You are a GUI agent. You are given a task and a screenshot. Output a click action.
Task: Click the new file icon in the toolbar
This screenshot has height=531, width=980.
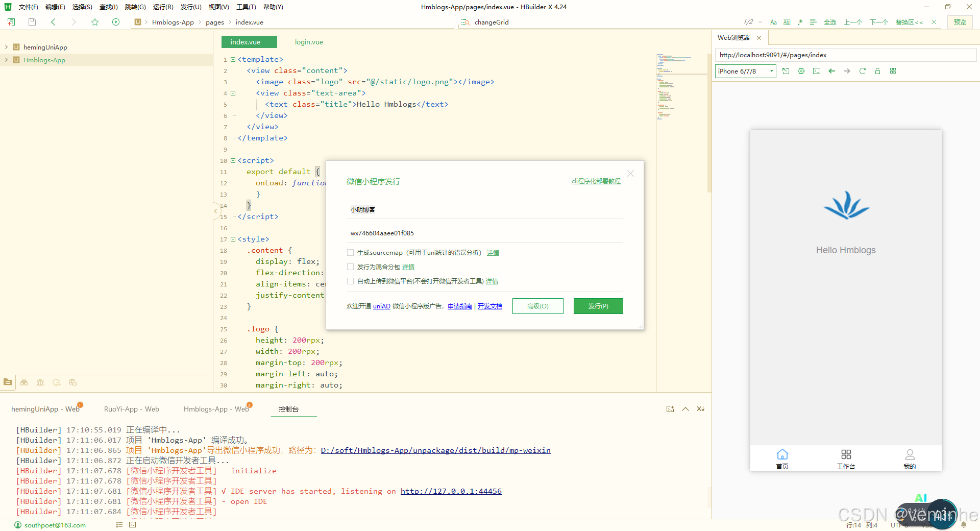(11, 22)
